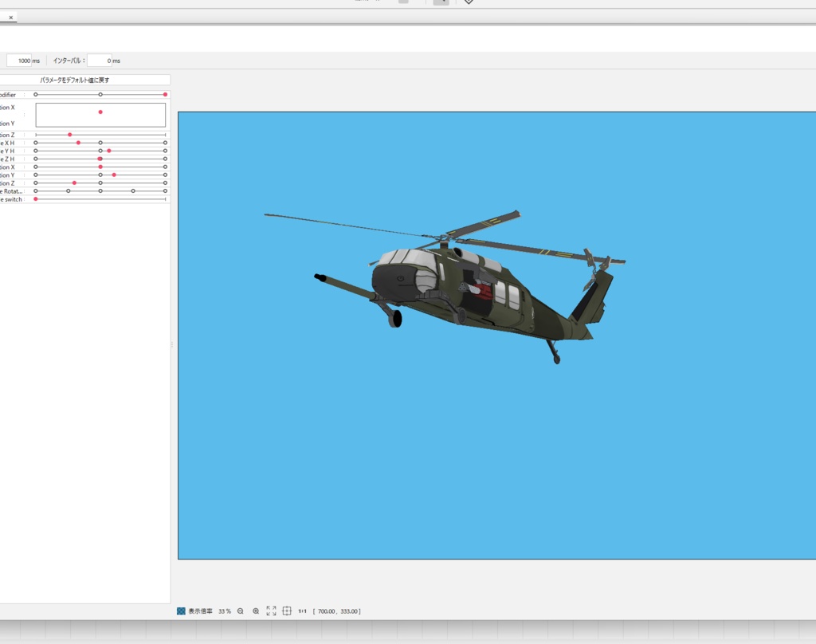Screen dimensions: 816x644
Task: Open the blue background color swatch
Action: tap(181, 611)
